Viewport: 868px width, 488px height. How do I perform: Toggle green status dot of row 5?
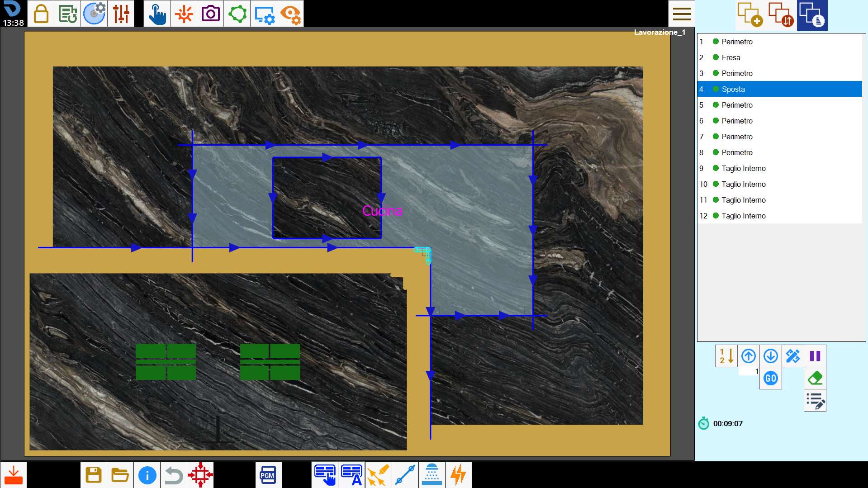click(716, 105)
